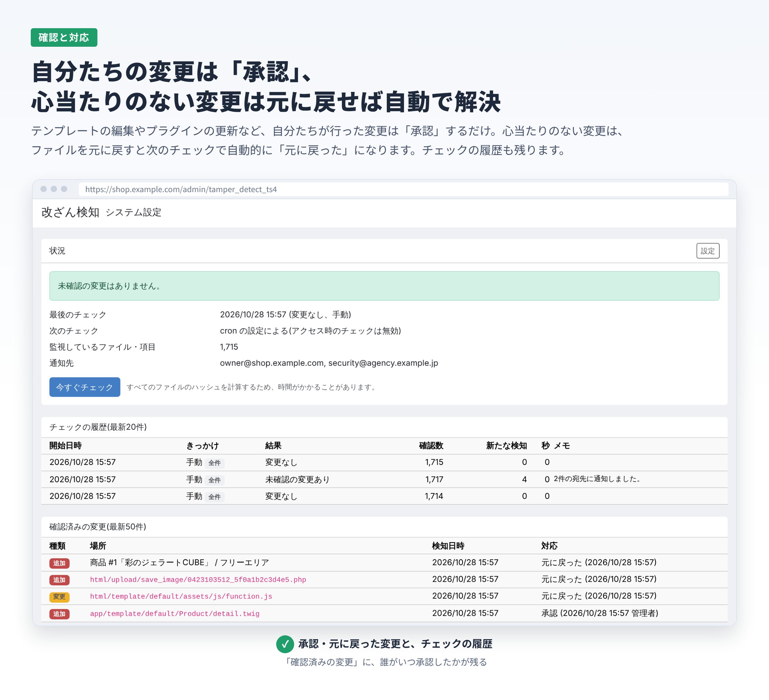The image size is (769, 700).
Task: Click the 商品 #1「彩のジェラートCUBE」/ フリーエリア location
Action: point(179,562)
